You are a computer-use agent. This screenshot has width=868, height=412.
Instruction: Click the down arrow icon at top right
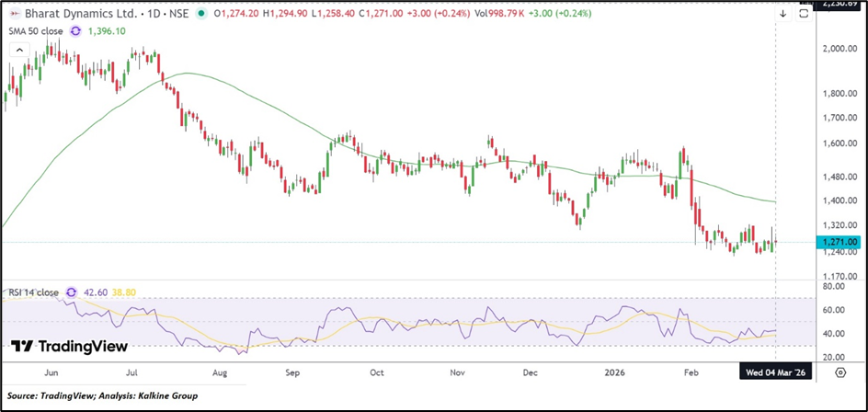click(x=782, y=14)
